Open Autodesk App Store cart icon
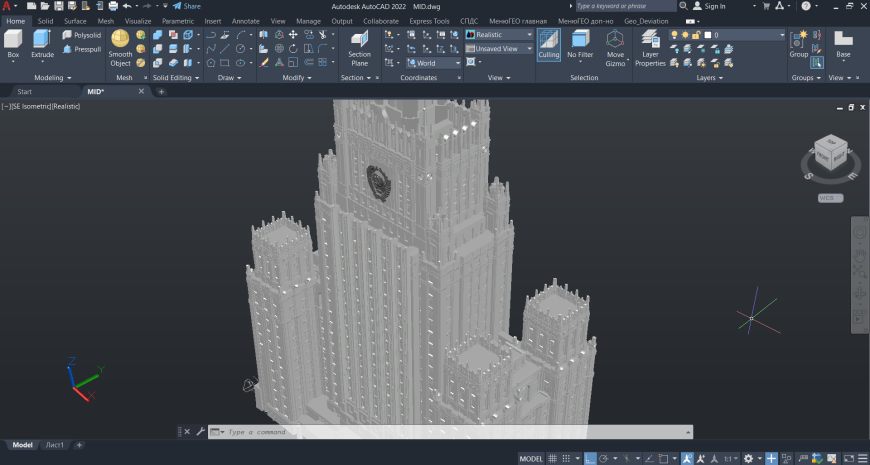This screenshot has width=870, height=465. pyautogui.click(x=766, y=6)
